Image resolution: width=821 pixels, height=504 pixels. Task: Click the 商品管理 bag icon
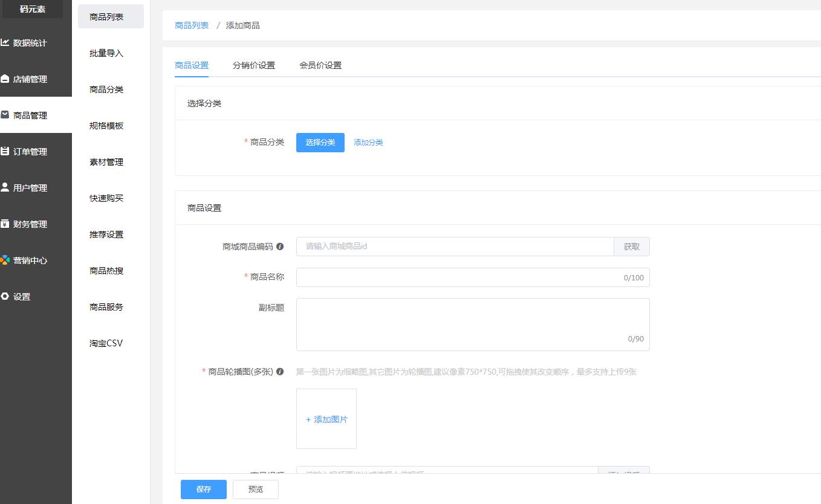point(5,115)
